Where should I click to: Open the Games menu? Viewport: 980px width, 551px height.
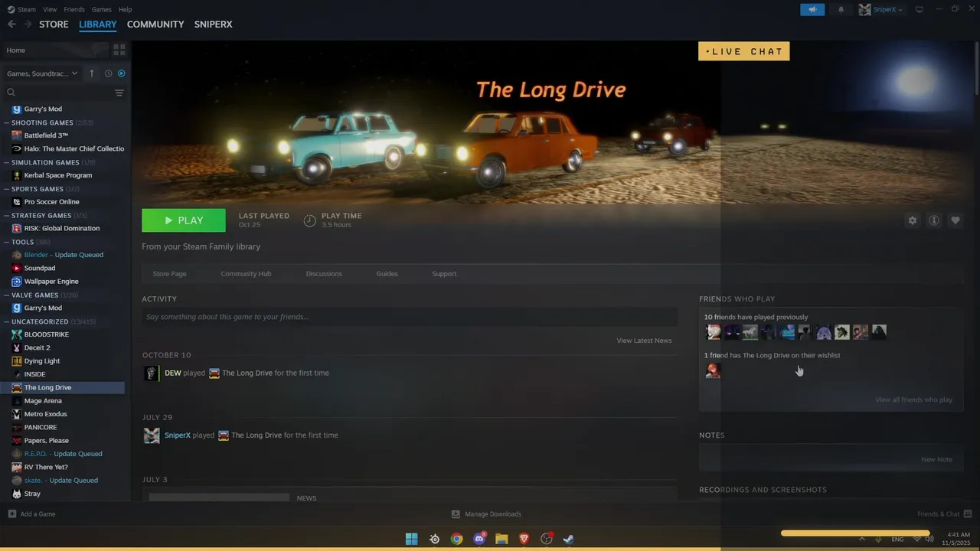102,9
